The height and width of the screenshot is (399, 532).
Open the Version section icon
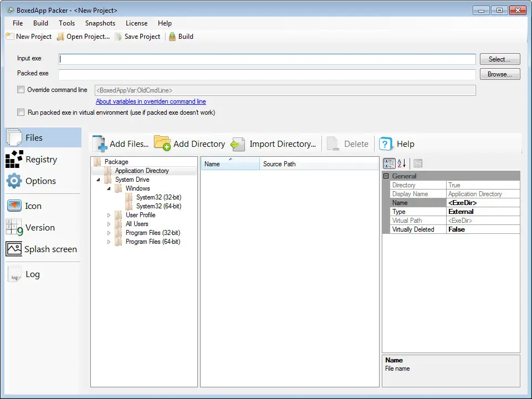[x=14, y=227]
